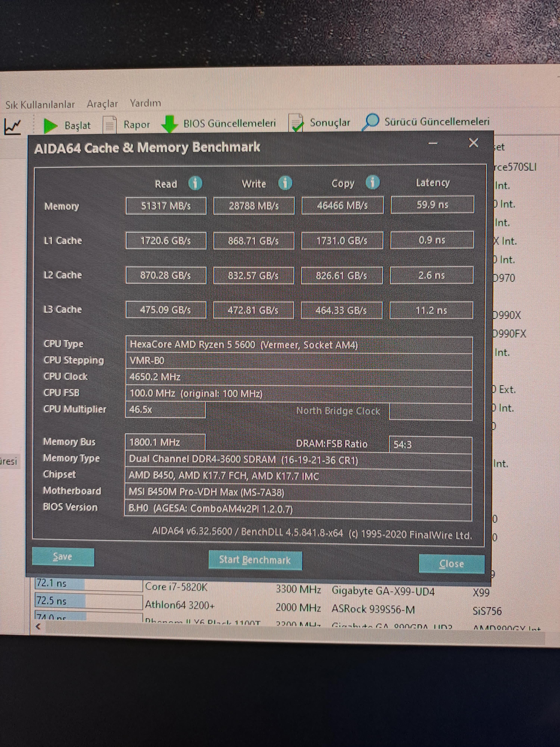Image resolution: width=560 pixels, height=747 pixels.
Task: Click Sürücü Güncellemeleri magnifier icon
Action: (371, 122)
